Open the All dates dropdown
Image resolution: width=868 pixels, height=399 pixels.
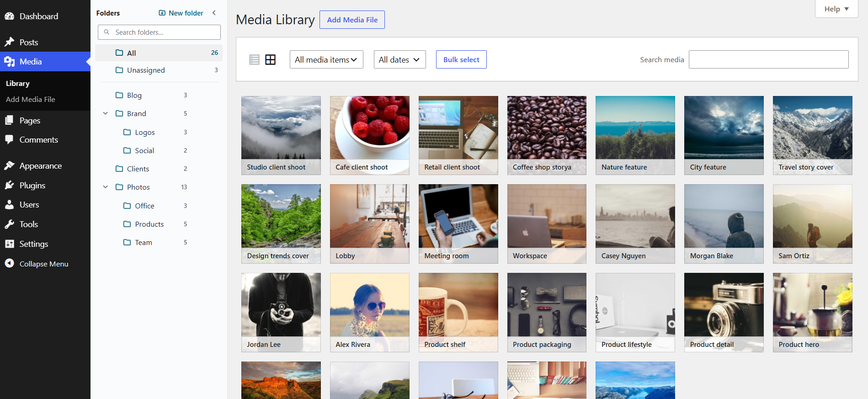(x=399, y=59)
